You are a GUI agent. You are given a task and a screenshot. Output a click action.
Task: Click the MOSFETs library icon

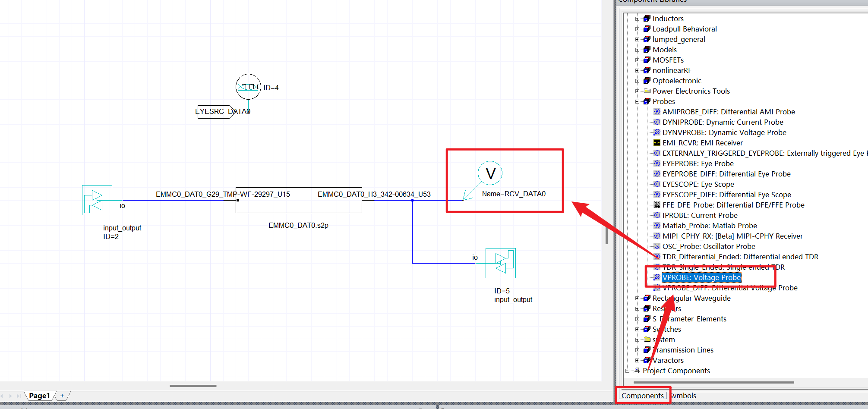[647, 60]
